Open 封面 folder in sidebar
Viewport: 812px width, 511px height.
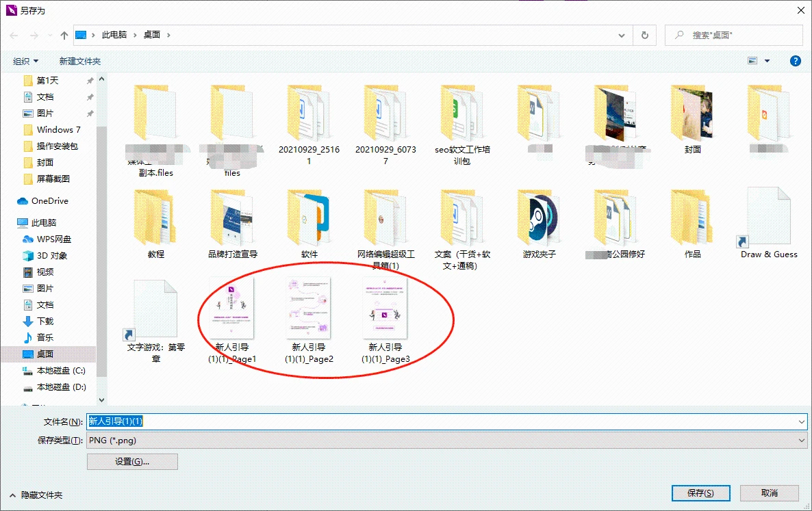(x=45, y=162)
